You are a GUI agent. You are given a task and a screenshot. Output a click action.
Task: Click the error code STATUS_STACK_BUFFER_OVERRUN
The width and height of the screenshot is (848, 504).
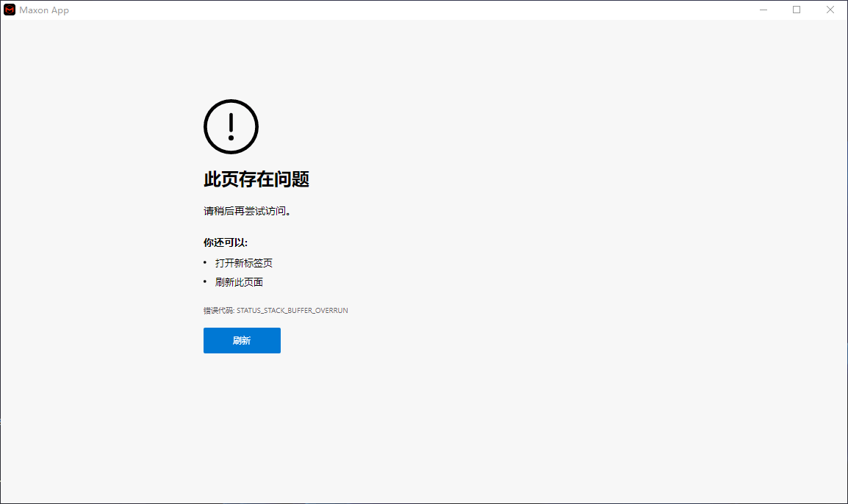[x=292, y=310]
